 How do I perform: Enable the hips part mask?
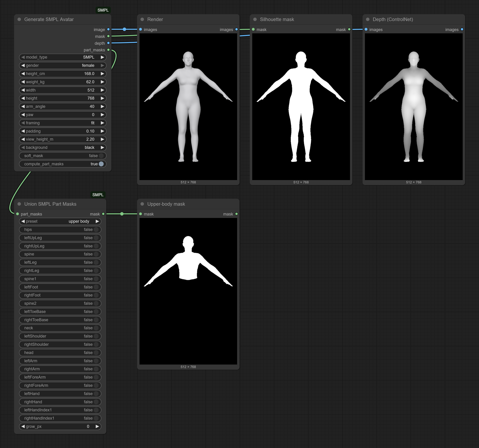click(x=60, y=230)
